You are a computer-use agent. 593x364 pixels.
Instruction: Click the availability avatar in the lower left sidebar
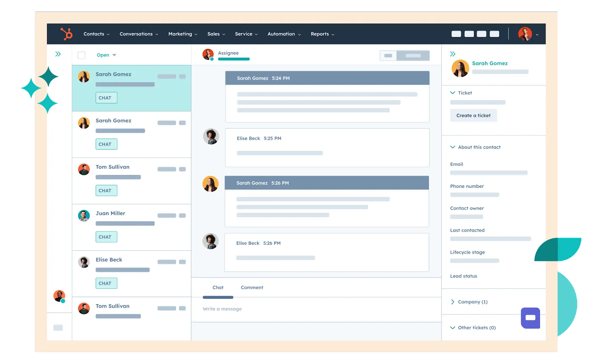coord(59,295)
